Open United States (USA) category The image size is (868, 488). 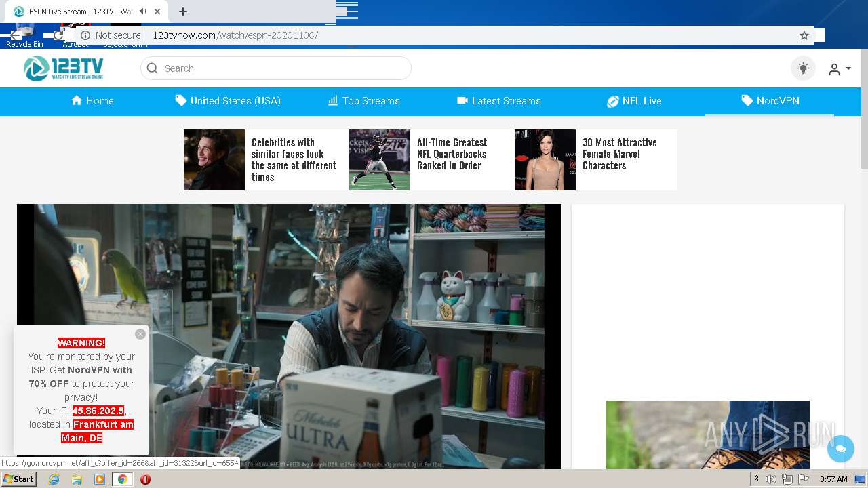[228, 101]
